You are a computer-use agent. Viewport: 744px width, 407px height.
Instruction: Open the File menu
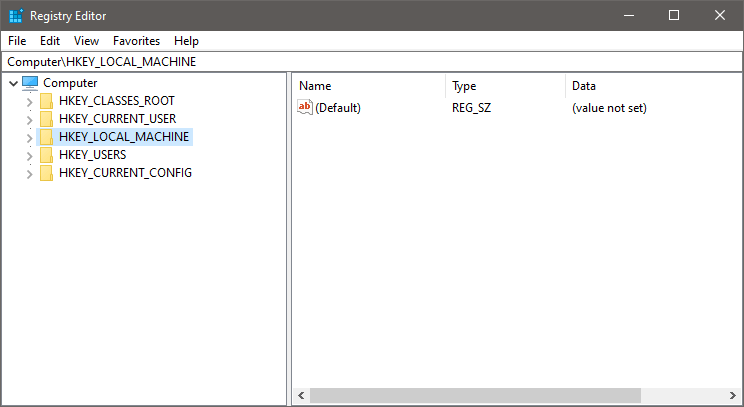click(17, 41)
